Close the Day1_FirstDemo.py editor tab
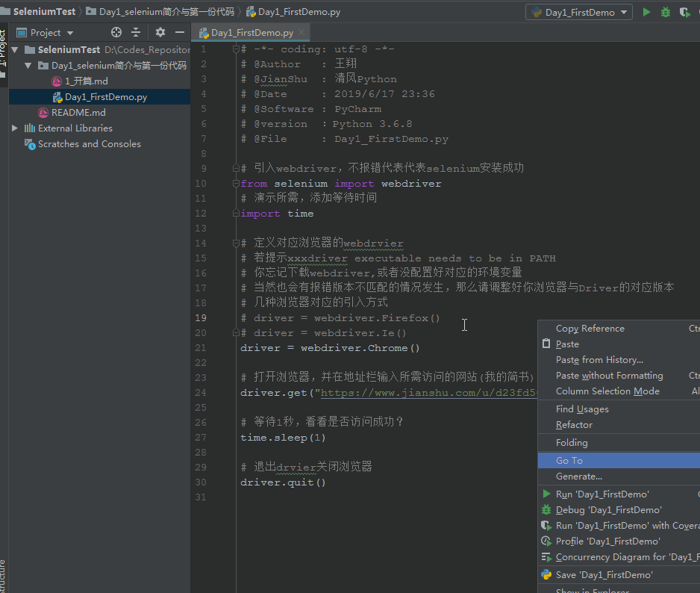The height and width of the screenshot is (593, 700). 301,32
